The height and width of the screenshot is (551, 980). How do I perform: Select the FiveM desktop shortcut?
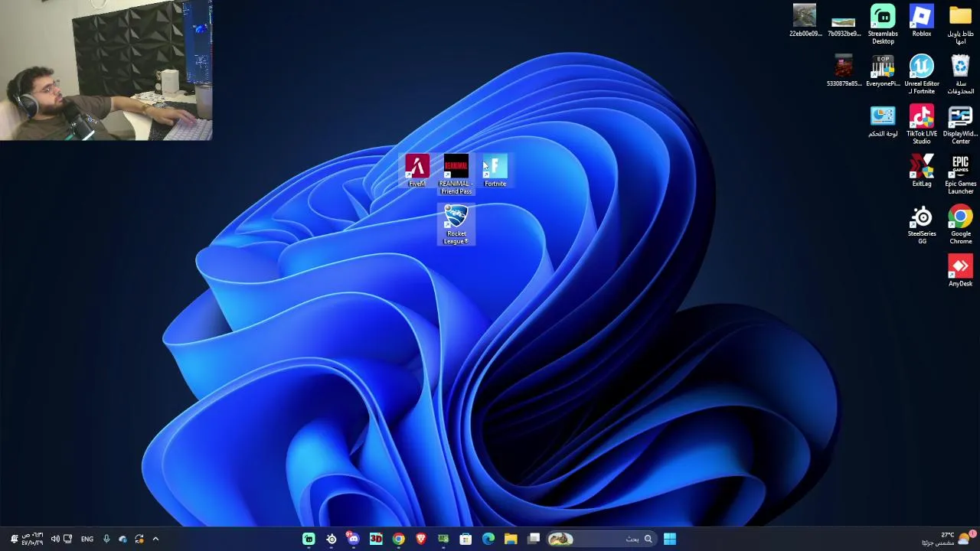click(x=417, y=171)
